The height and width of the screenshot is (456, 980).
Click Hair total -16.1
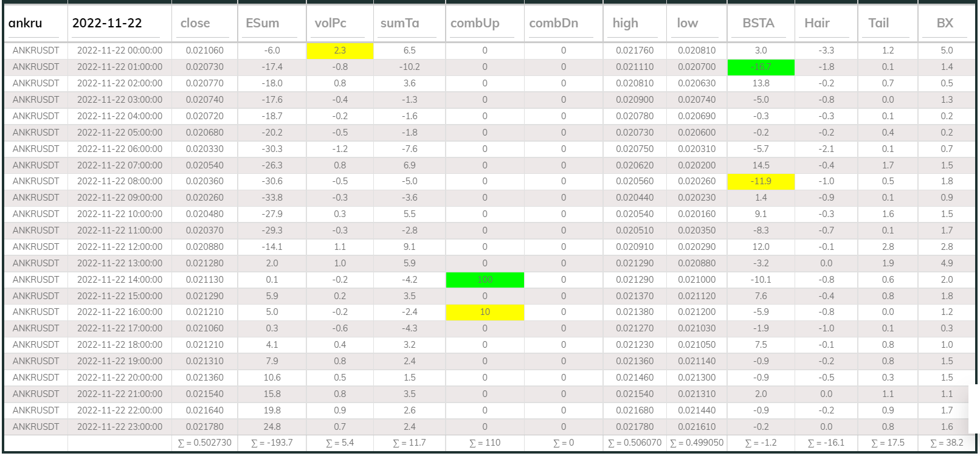coord(826,443)
